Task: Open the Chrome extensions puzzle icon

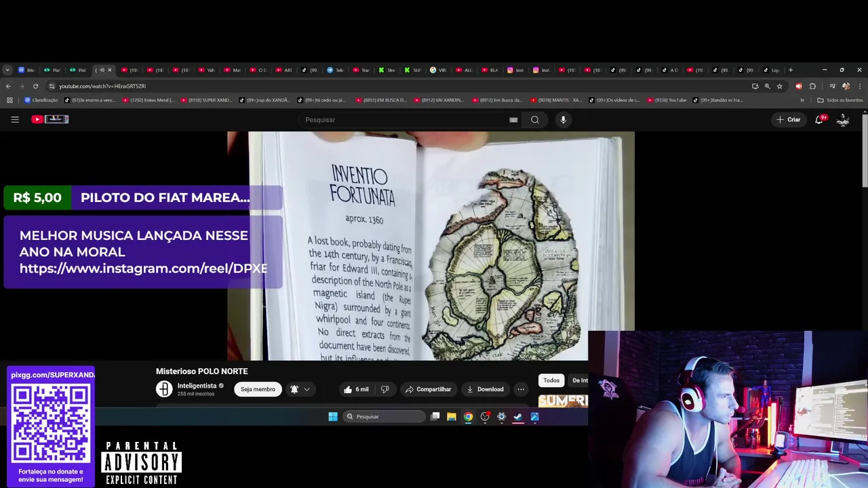Action: 812,86
